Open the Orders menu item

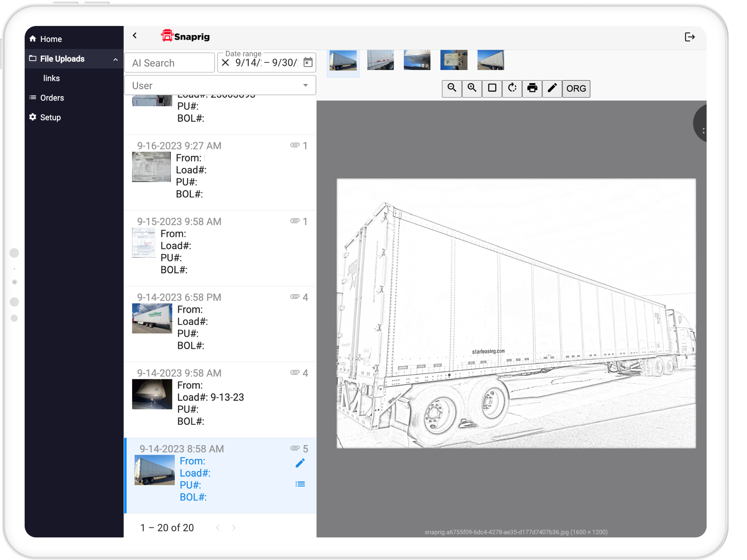(x=52, y=98)
